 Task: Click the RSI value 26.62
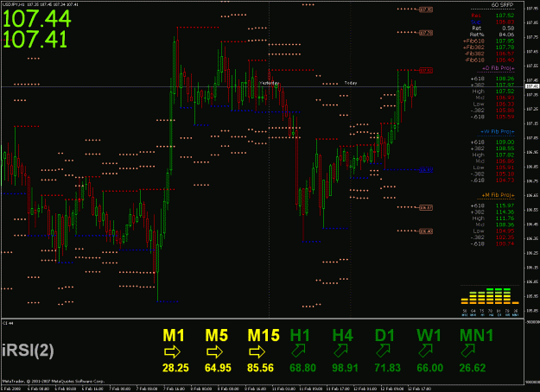click(473, 368)
